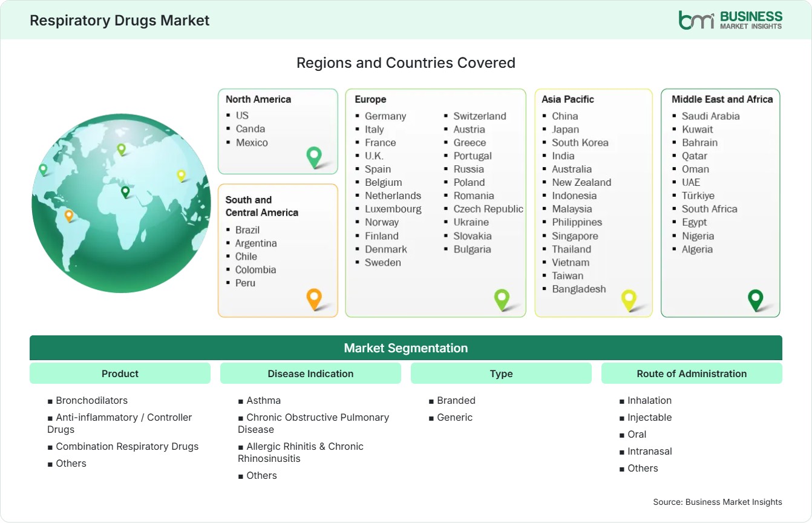Click 'Canda' in the North America list
Image resolution: width=812 pixels, height=523 pixels.
tap(250, 128)
